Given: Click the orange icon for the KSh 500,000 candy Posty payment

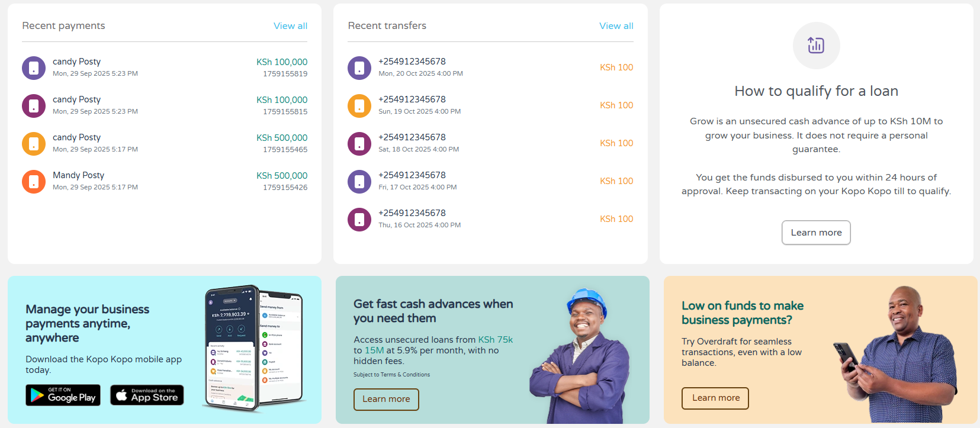Looking at the screenshot, I should [x=34, y=144].
